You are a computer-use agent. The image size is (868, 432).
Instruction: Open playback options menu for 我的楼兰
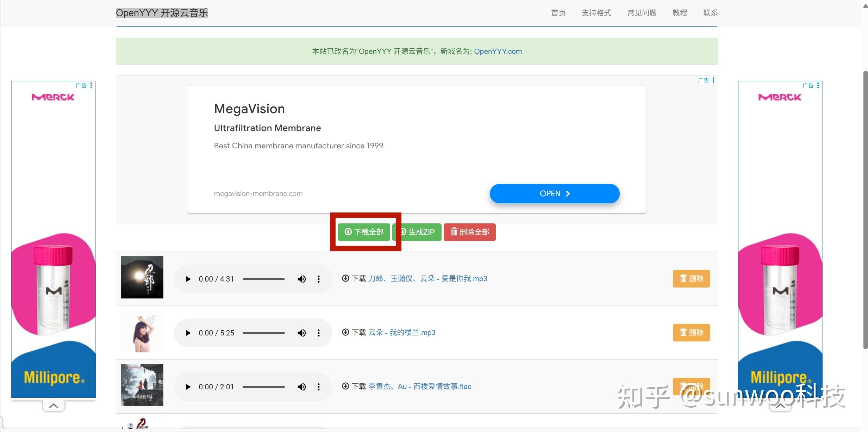[318, 333]
